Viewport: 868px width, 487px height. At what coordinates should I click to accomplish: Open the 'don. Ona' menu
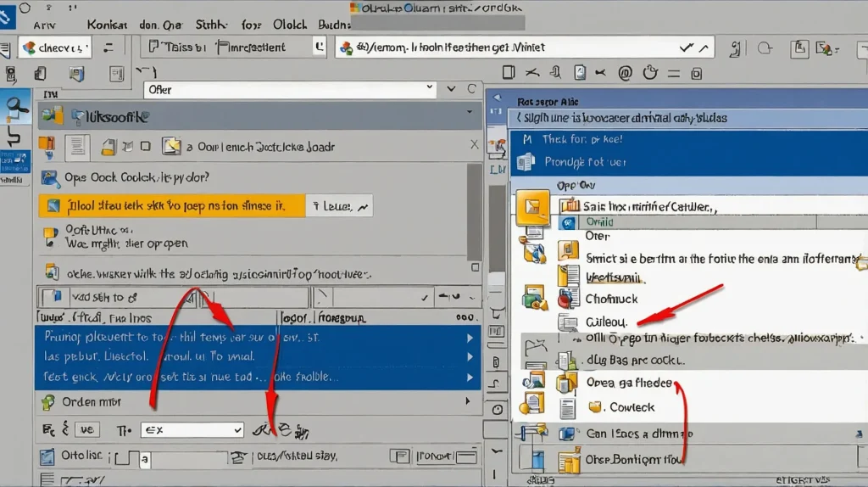click(160, 25)
